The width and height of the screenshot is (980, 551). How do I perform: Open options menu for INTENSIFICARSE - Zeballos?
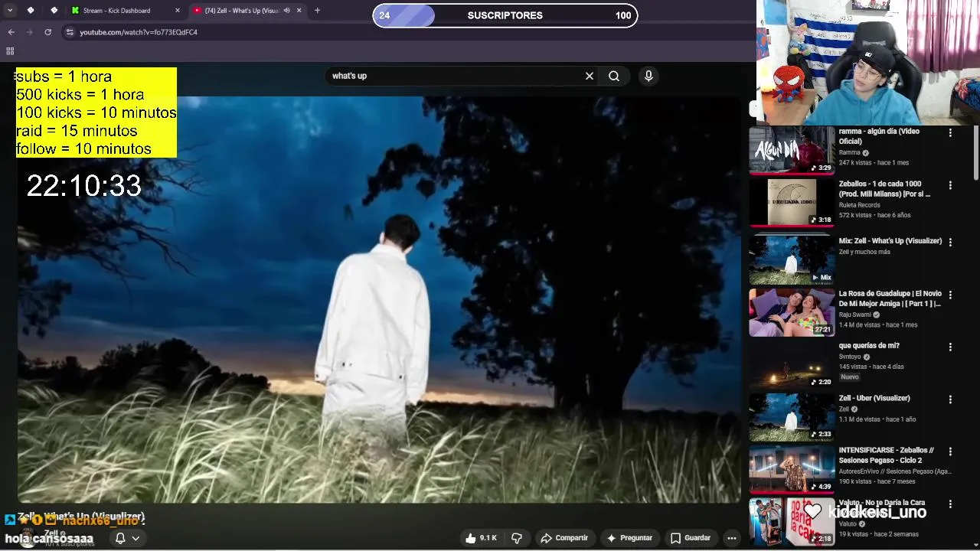point(950,452)
